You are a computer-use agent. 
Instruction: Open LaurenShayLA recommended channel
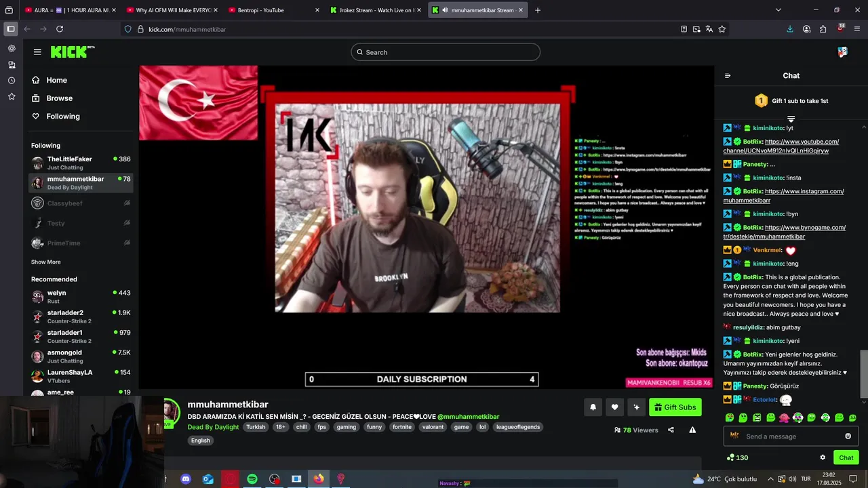point(81,376)
